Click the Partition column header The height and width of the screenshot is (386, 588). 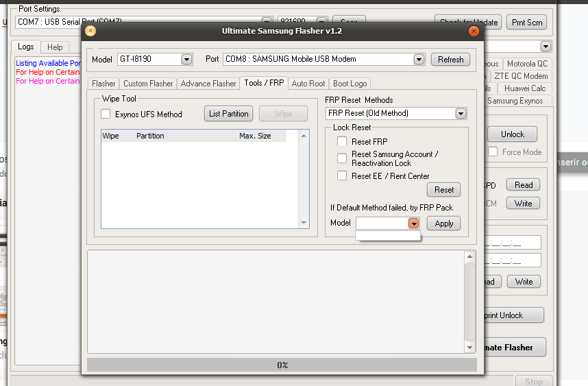(x=150, y=136)
